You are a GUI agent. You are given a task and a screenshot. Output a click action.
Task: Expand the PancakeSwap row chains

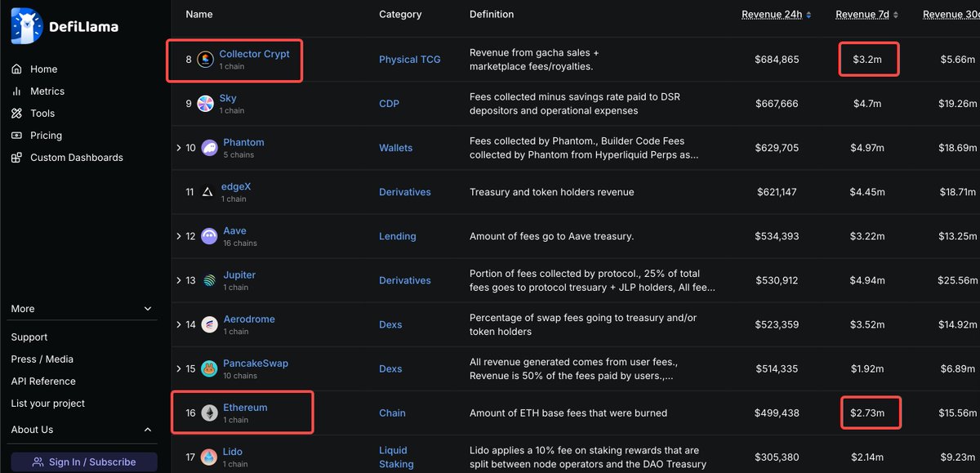click(x=179, y=368)
